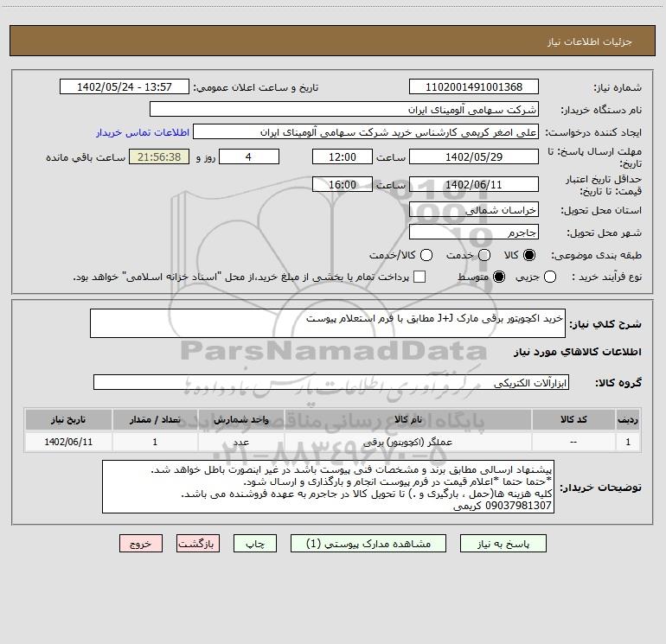The height and width of the screenshot is (644, 666).
Task: Open the اطلاعات تماس خریدار link
Action: [143, 132]
